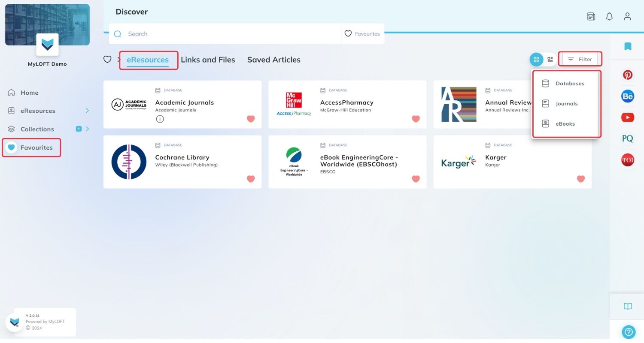Click the search magnifier icon

(118, 34)
